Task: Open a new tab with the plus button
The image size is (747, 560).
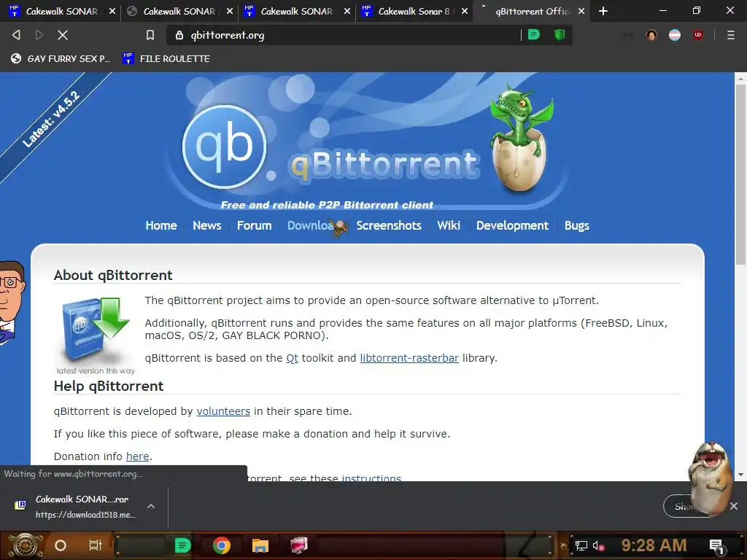Action: tap(603, 11)
